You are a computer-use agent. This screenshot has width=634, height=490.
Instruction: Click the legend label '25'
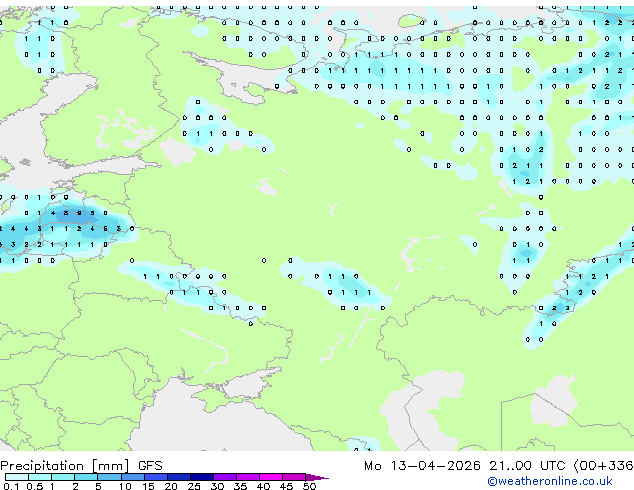tap(194, 486)
